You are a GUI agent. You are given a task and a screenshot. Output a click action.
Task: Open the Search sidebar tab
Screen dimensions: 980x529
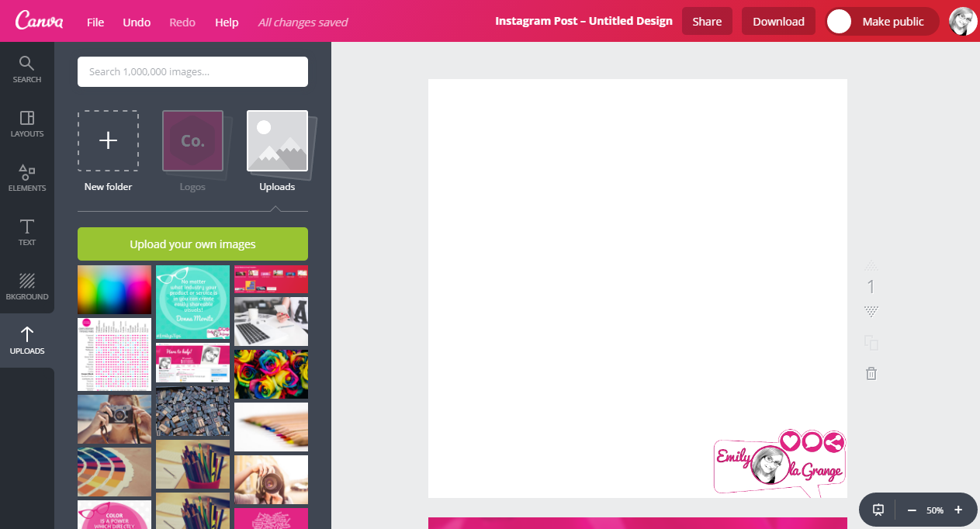[27, 69]
